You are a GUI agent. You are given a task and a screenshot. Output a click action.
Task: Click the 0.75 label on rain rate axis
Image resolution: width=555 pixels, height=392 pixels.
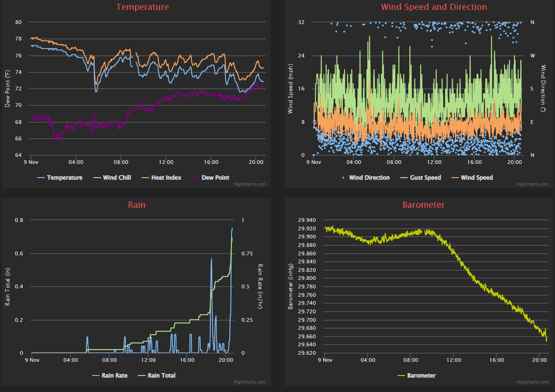(247, 253)
